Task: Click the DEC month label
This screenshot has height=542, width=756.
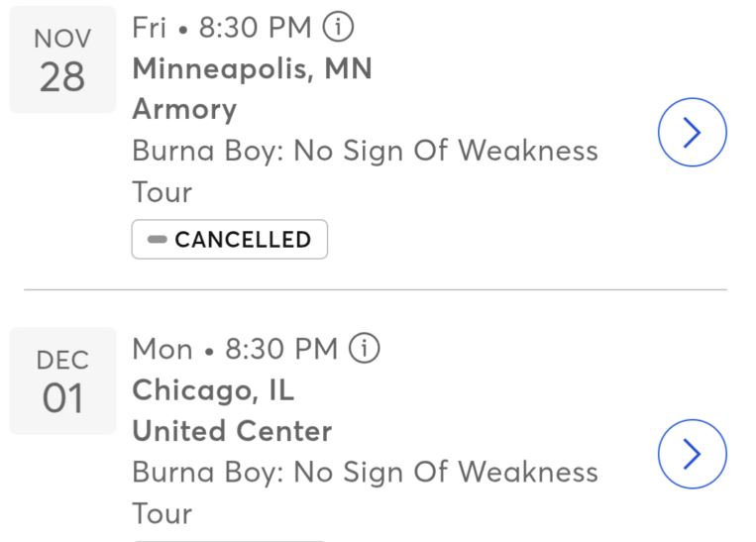Action: [62, 361]
